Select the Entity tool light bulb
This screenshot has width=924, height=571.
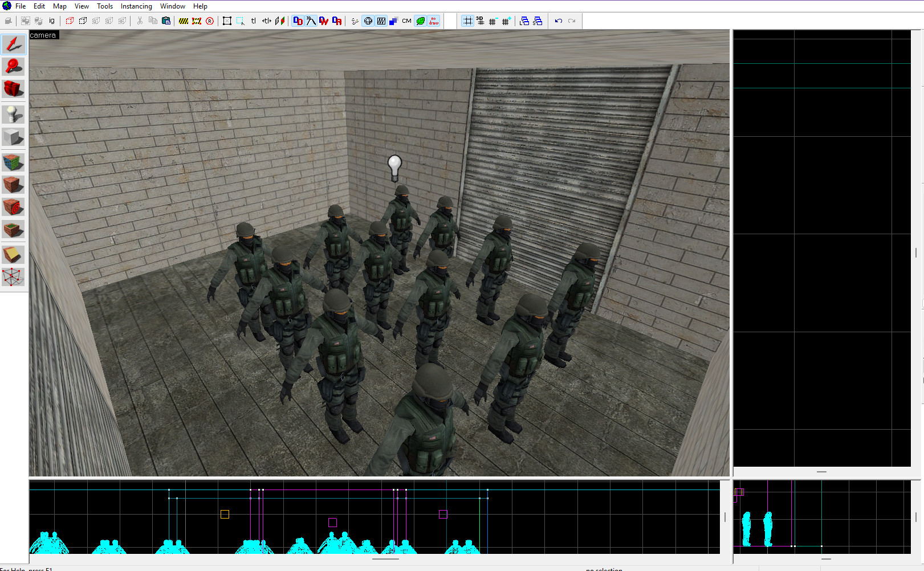(13, 115)
